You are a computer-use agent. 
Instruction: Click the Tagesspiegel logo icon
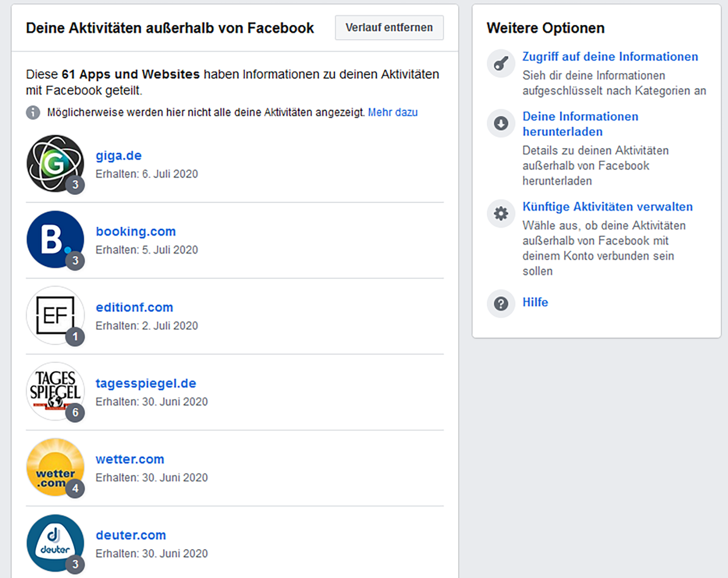point(55,391)
